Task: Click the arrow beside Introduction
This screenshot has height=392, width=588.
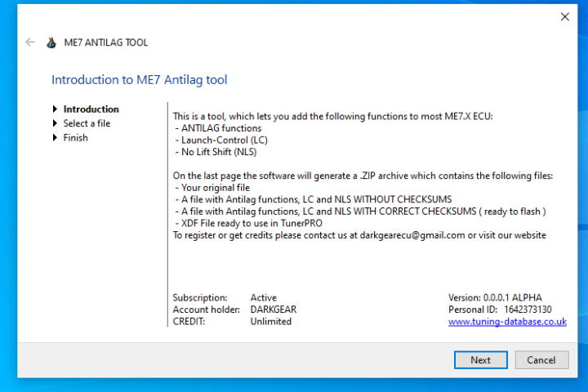Action: (55, 109)
